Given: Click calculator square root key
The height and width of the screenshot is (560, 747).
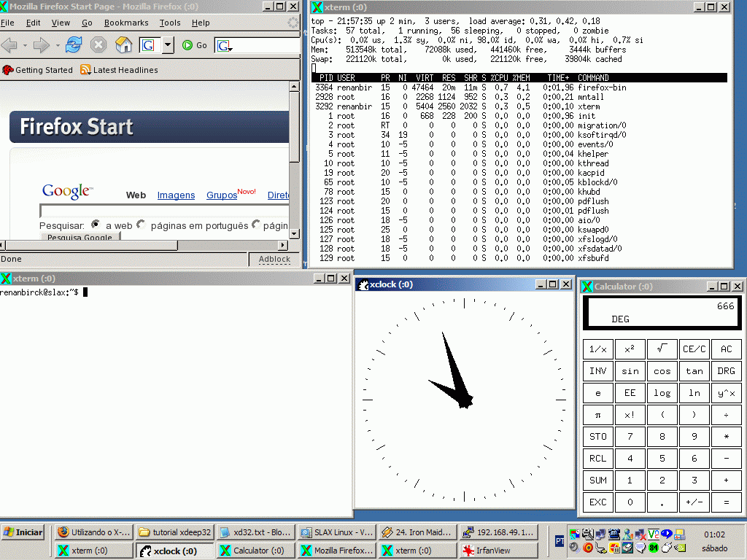Looking at the screenshot, I should [x=662, y=349].
